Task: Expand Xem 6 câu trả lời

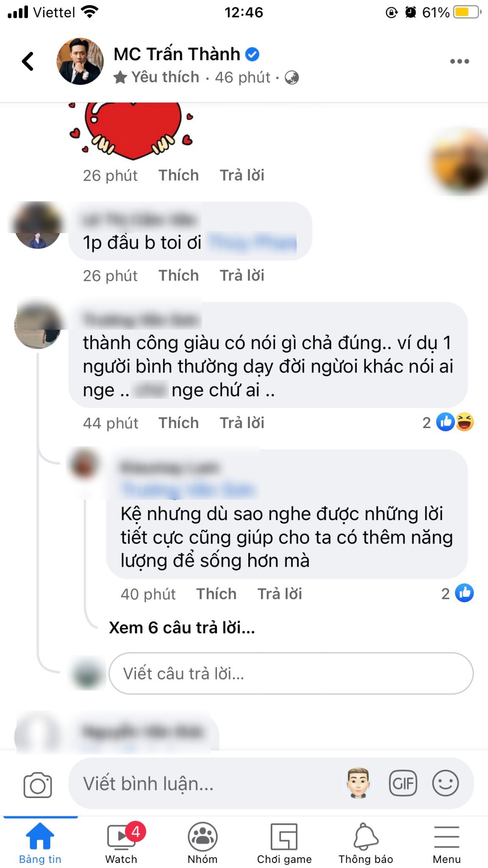Action: point(182,628)
